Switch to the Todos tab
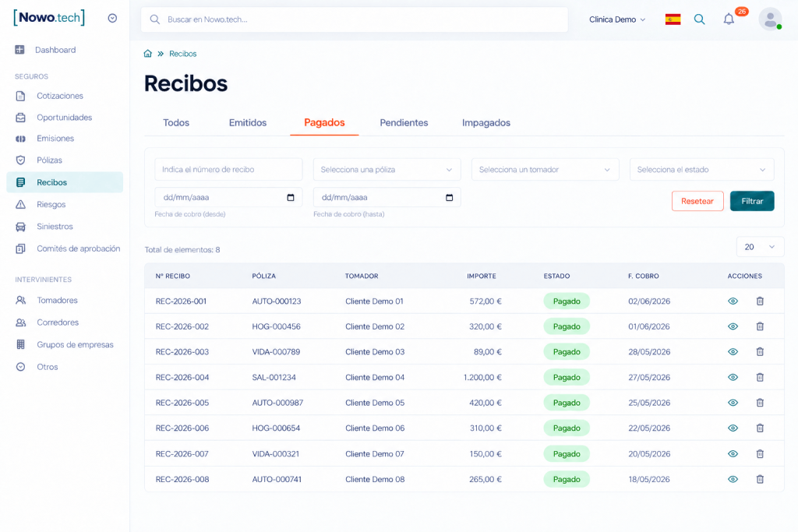 [x=176, y=122]
